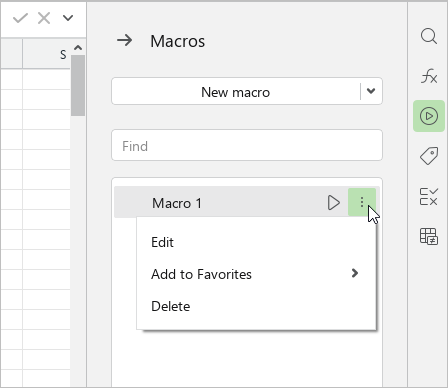The height and width of the screenshot is (388, 448).
Task: Open the Functions fx sidebar icon
Action: (x=429, y=76)
